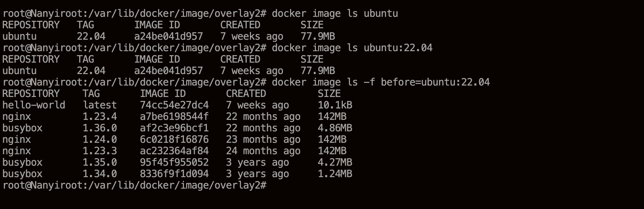Click the first 'docker image ls ubuntu' command
The image size is (644, 209).
point(335,14)
